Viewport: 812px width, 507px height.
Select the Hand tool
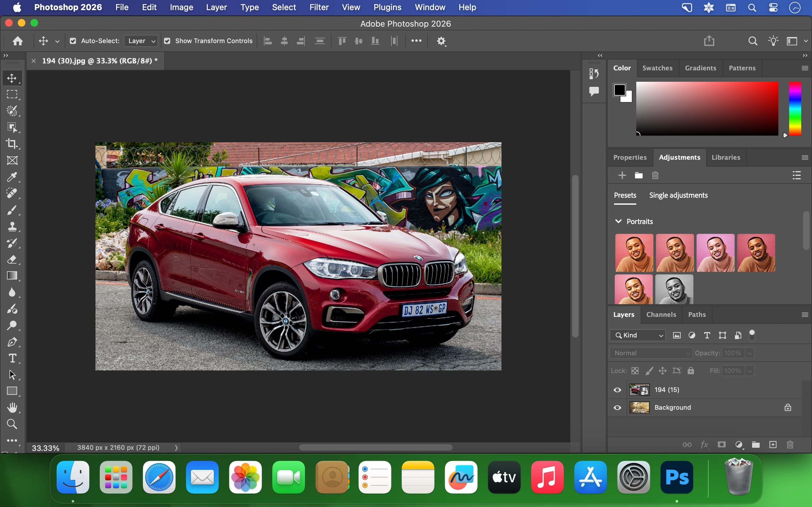pyautogui.click(x=12, y=408)
